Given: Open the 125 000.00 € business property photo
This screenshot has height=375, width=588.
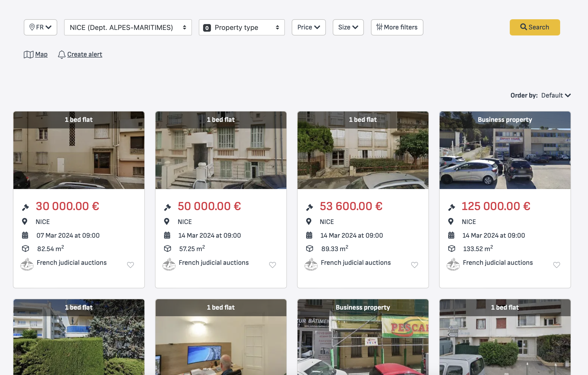Looking at the screenshot, I should pyautogui.click(x=505, y=150).
